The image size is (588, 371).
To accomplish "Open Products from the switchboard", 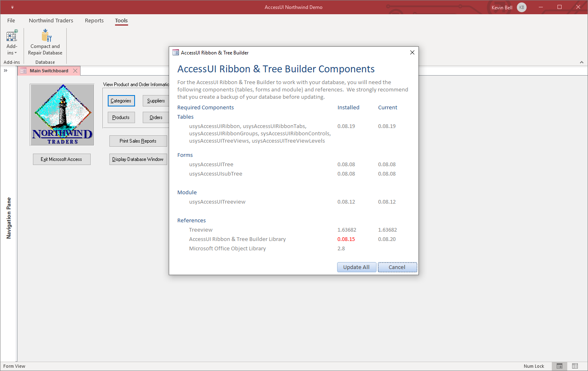I will [x=121, y=117].
